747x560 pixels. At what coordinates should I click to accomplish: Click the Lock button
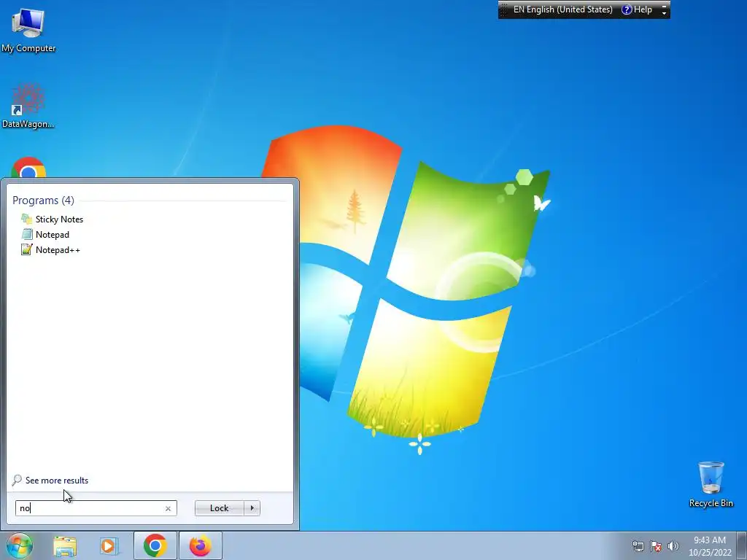(219, 508)
